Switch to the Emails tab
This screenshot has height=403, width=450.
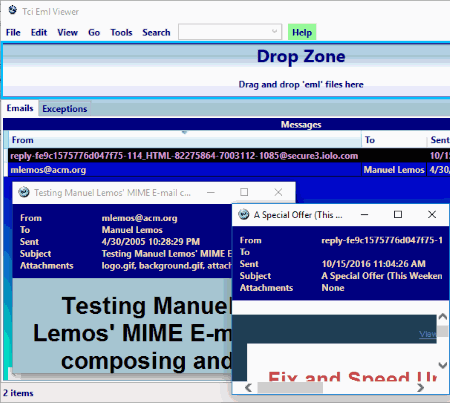[20, 108]
